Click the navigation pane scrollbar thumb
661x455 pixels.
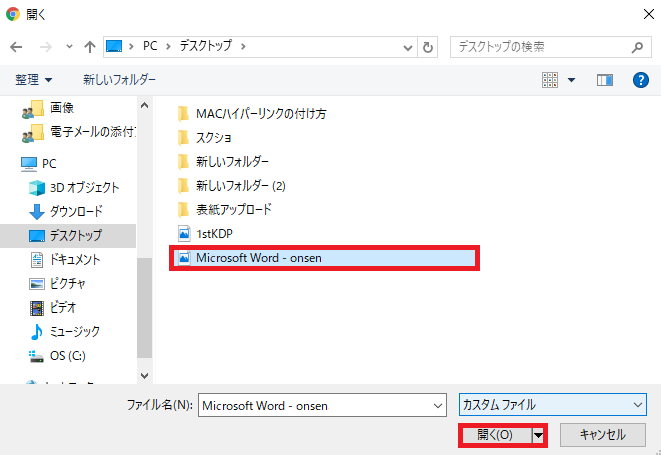tap(144, 308)
